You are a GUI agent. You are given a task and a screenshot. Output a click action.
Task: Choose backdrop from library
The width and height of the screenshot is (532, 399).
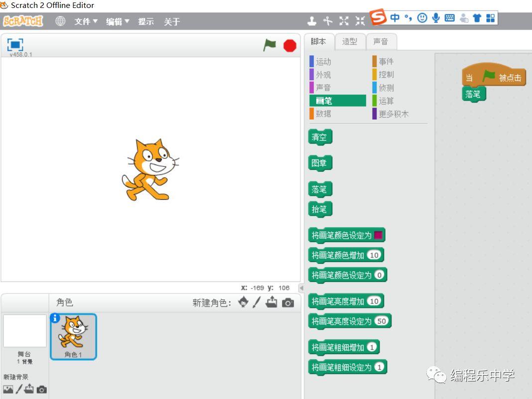click(x=8, y=389)
